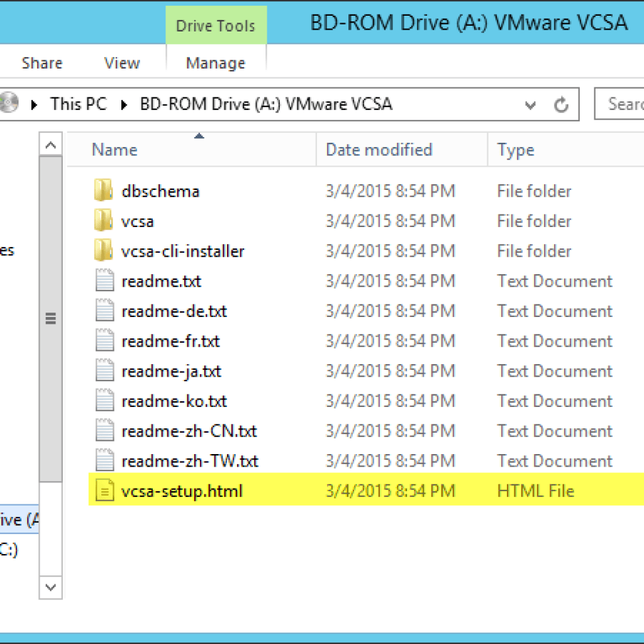
Task: Open the dbschema folder icon
Action: tap(103, 191)
